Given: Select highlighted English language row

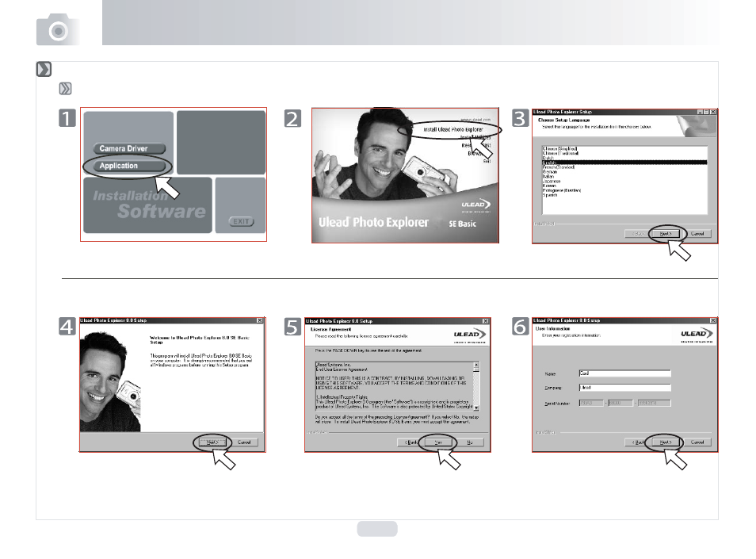Looking at the screenshot, I should click(x=624, y=163).
